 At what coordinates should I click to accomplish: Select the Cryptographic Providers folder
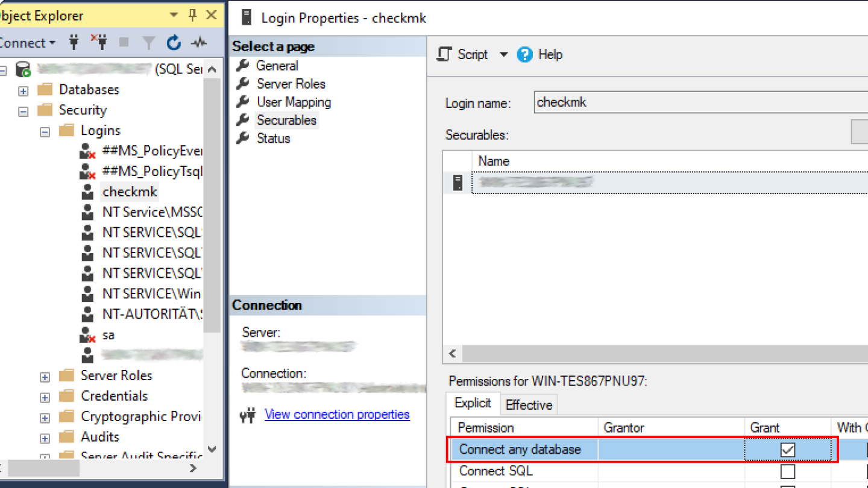pos(141,416)
